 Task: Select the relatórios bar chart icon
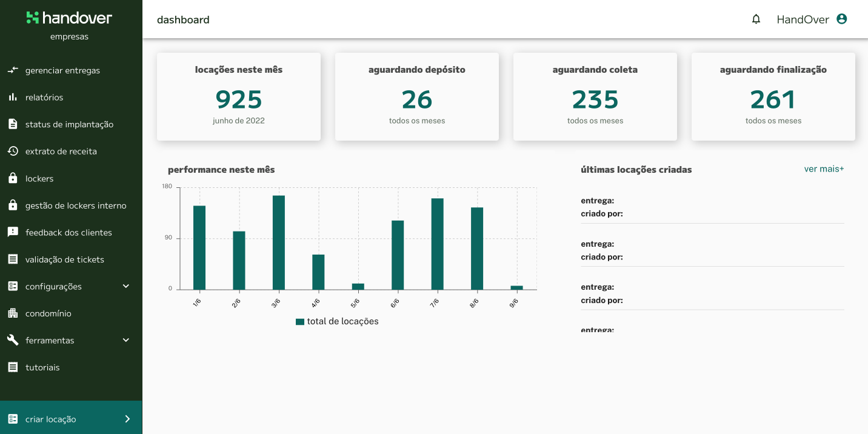13,97
